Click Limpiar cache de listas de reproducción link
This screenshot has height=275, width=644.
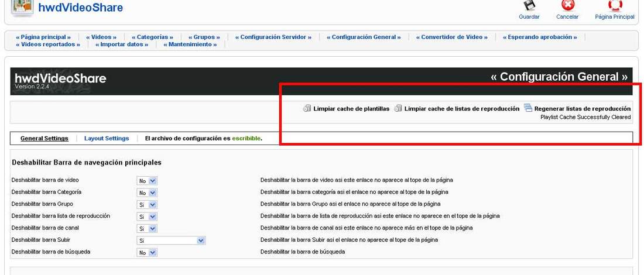462,109
